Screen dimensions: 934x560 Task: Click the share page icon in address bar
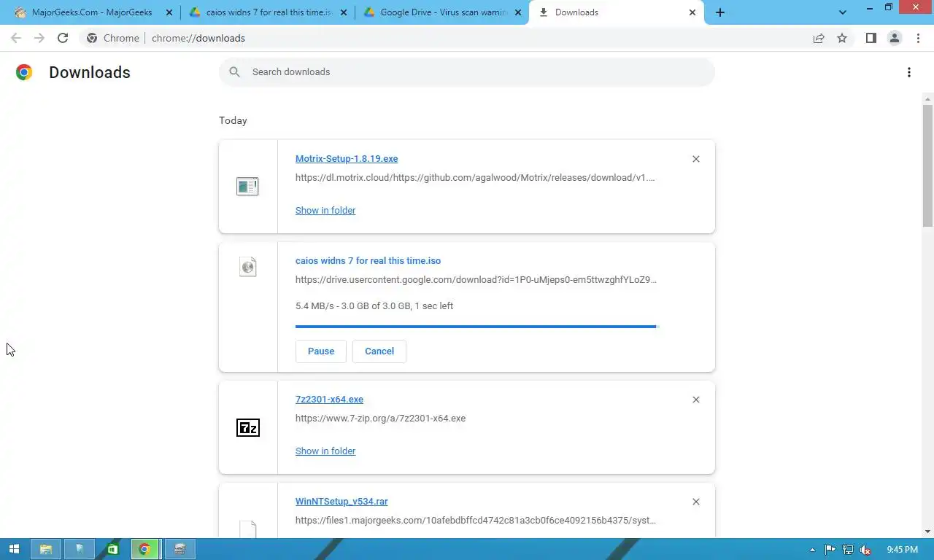(819, 38)
